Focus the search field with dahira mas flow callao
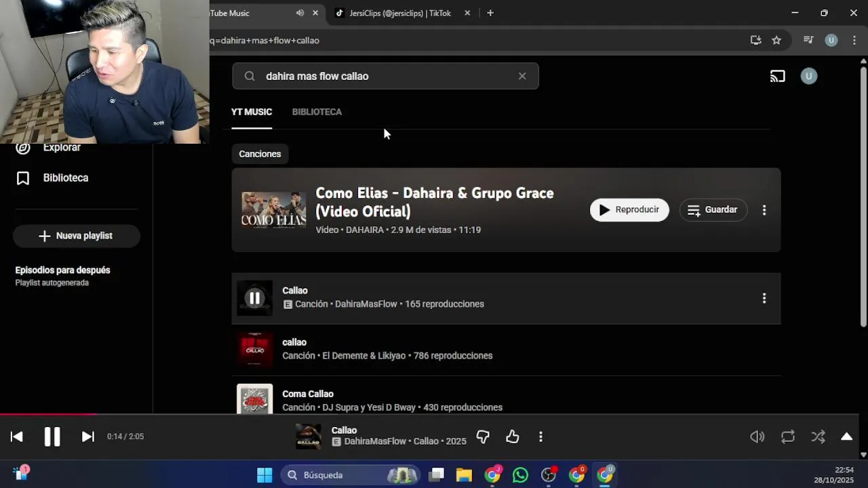Screen dimensions: 868x488 [385, 76]
